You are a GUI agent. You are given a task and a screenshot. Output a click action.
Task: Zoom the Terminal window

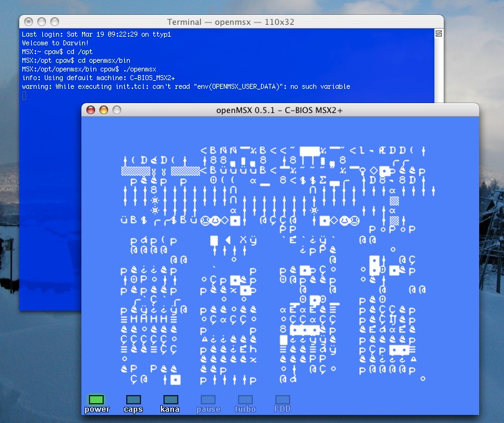(x=55, y=22)
